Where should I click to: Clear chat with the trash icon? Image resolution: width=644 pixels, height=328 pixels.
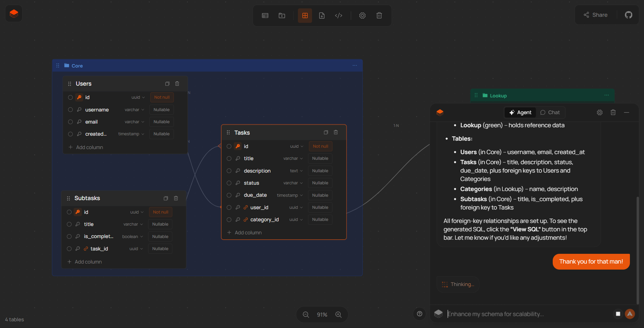point(613,112)
